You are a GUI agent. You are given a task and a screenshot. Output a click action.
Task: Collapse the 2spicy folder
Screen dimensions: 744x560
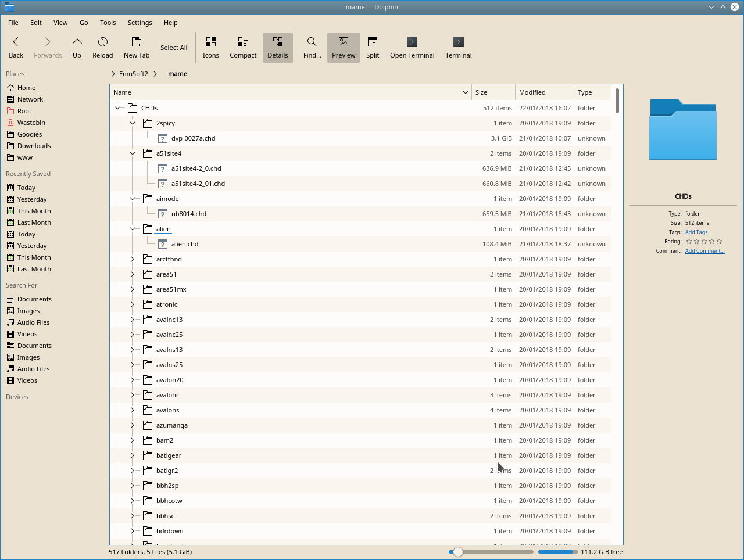pos(132,123)
